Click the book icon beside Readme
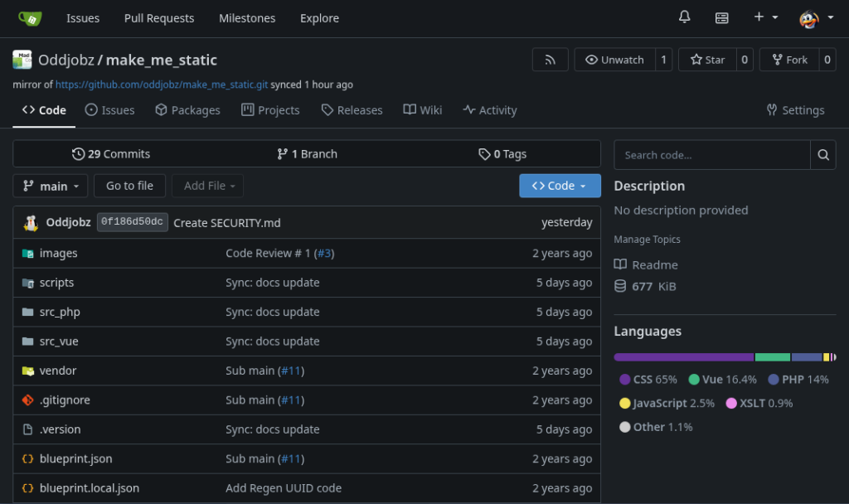Viewport: 849px width, 504px height. coord(620,264)
